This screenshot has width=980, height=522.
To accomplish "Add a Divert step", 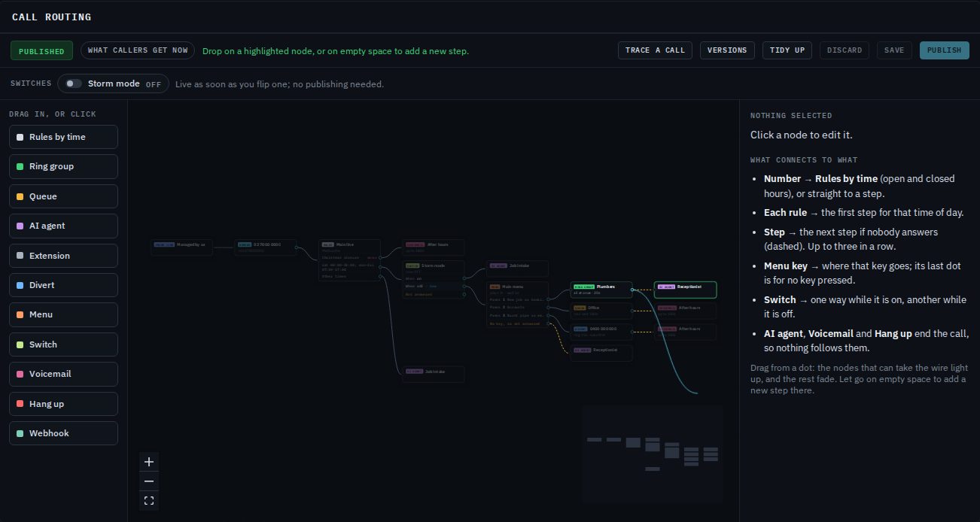I will [x=63, y=285].
